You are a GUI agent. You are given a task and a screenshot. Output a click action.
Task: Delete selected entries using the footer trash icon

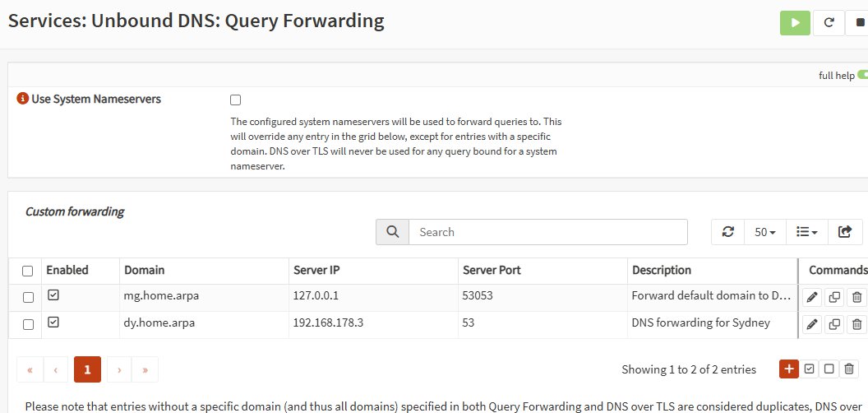[x=848, y=369]
